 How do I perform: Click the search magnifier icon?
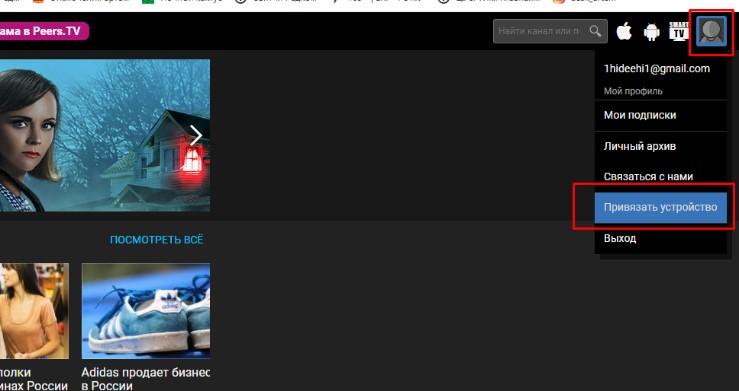(595, 31)
